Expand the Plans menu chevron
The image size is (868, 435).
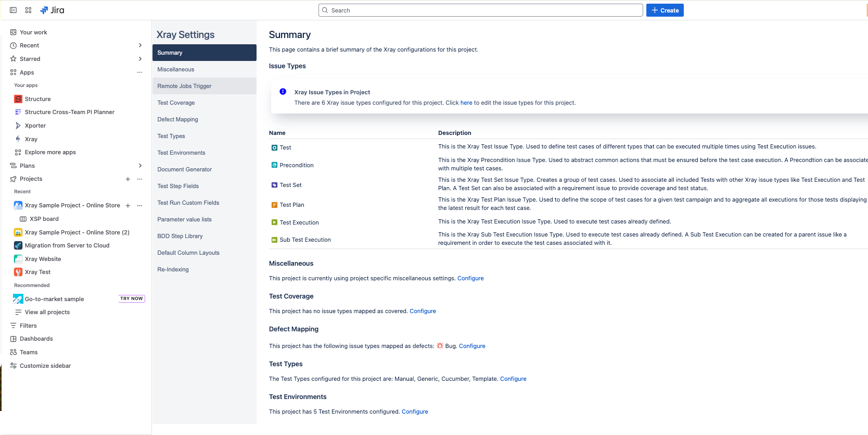(140, 166)
